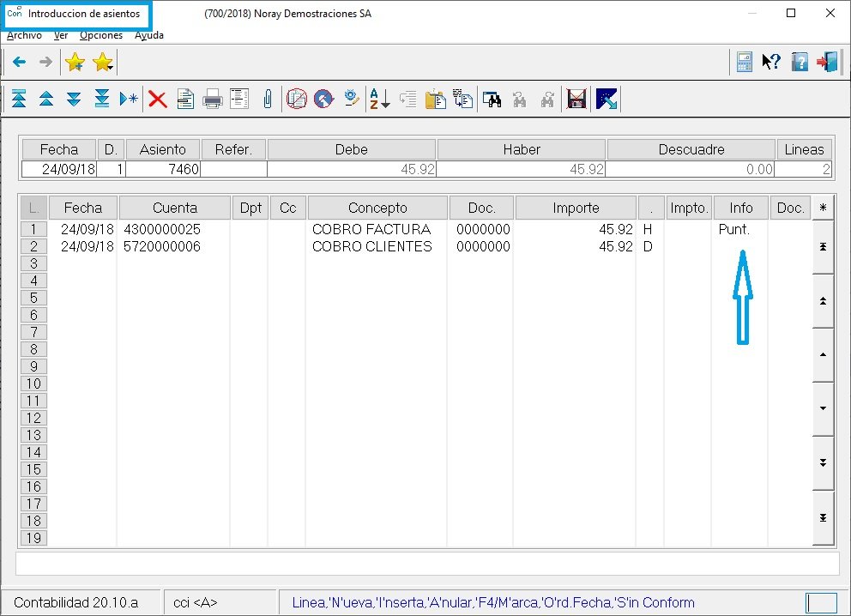Click the Punt. info cell
851x616 pixels.
pos(734,229)
